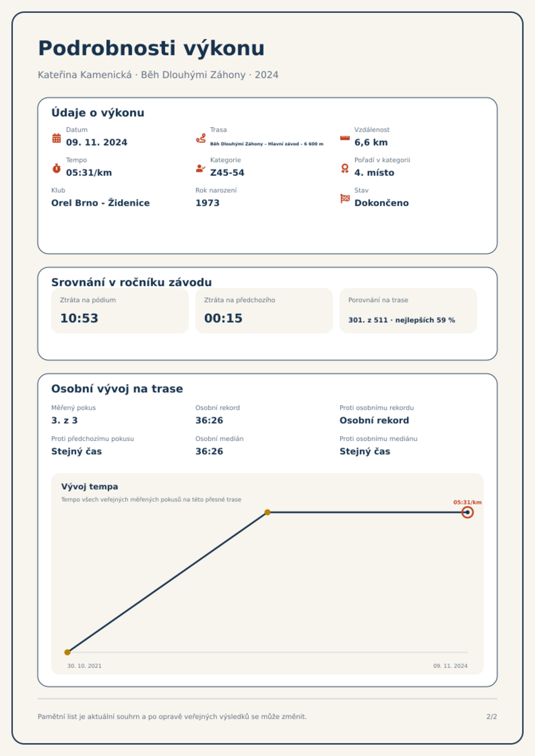Open the Ztráta na pódium card
535x756 pixels.
[120, 311]
